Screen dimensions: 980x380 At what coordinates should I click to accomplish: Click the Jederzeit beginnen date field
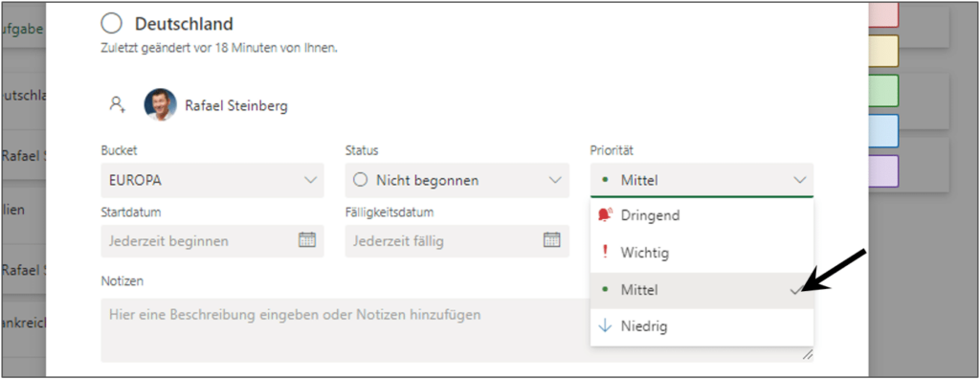pyautogui.click(x=212, y=240)
